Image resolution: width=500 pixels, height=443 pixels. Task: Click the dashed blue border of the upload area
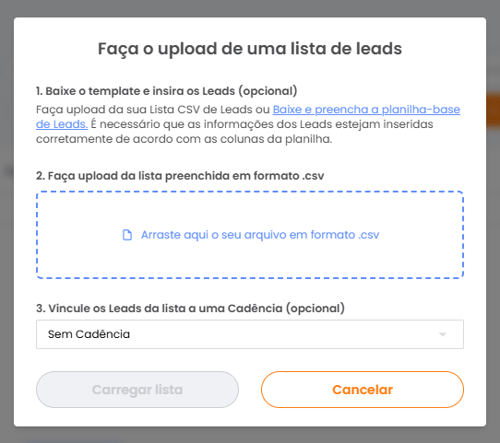click(250, 192)
